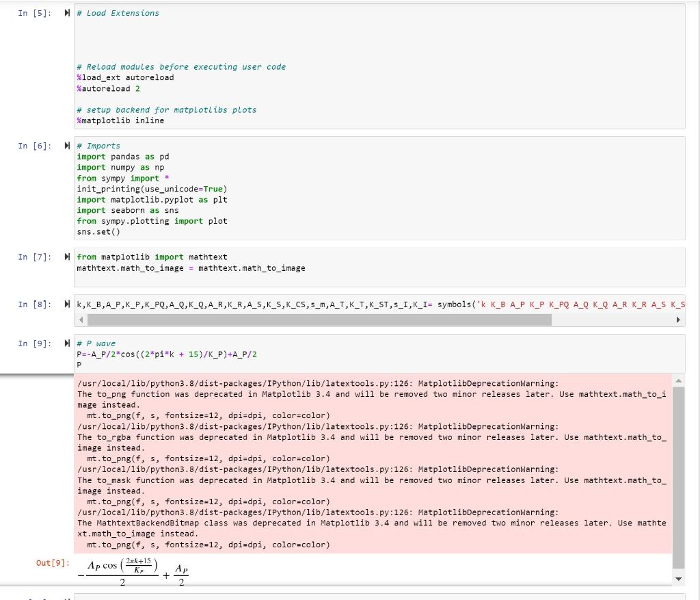Click the rendered LaTeX equation in Out[9]
This screenshot has height=600, width=700.
(133, 569)
